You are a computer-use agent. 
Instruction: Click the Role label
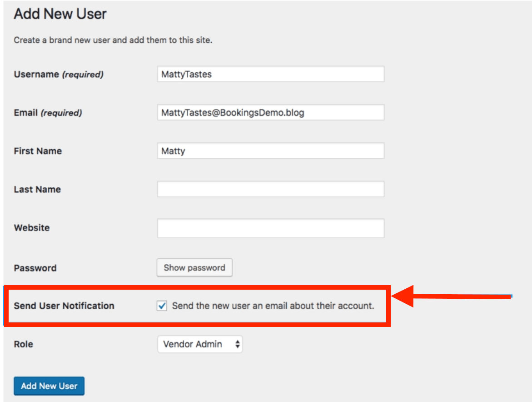[x=23, y=344]
